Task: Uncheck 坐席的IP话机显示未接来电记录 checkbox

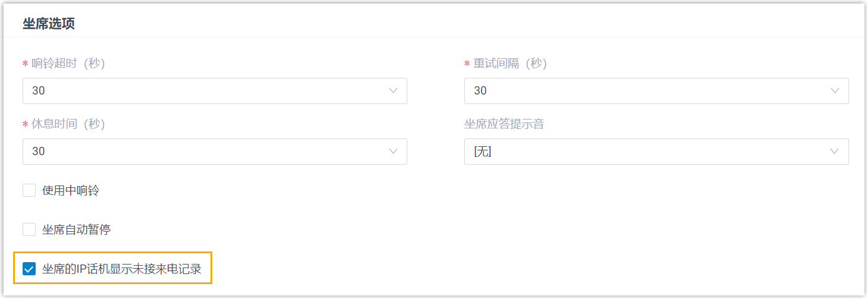Action: [29, 269]
